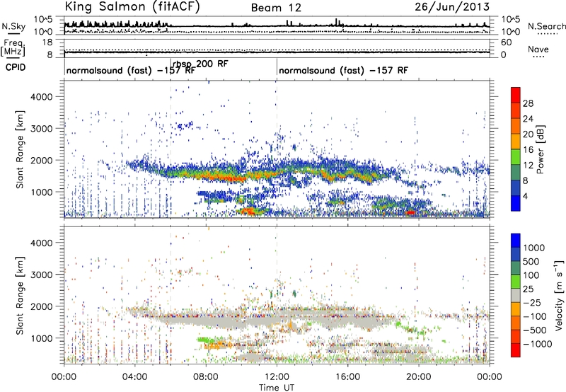Click the '04:00' time axis tick label
The image size is (566, 392).
pos(134,377)
